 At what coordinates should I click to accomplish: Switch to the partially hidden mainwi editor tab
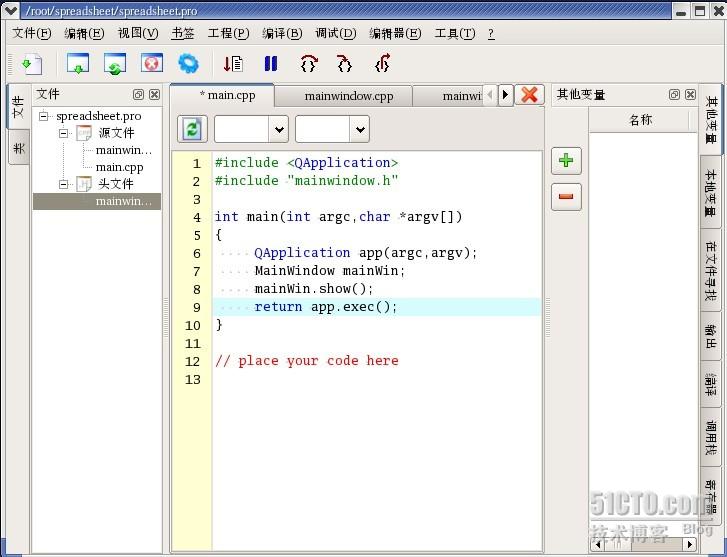(x=448, y=96)
